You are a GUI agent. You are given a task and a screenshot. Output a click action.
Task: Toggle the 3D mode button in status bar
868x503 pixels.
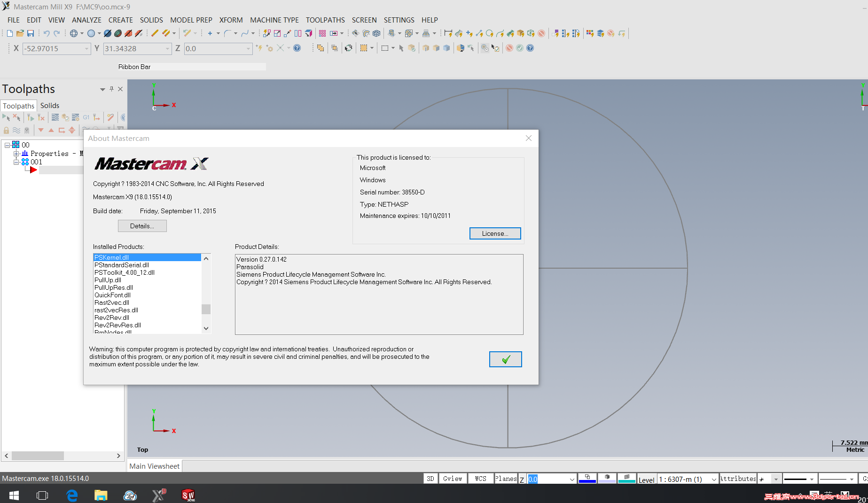coord(430,479)
